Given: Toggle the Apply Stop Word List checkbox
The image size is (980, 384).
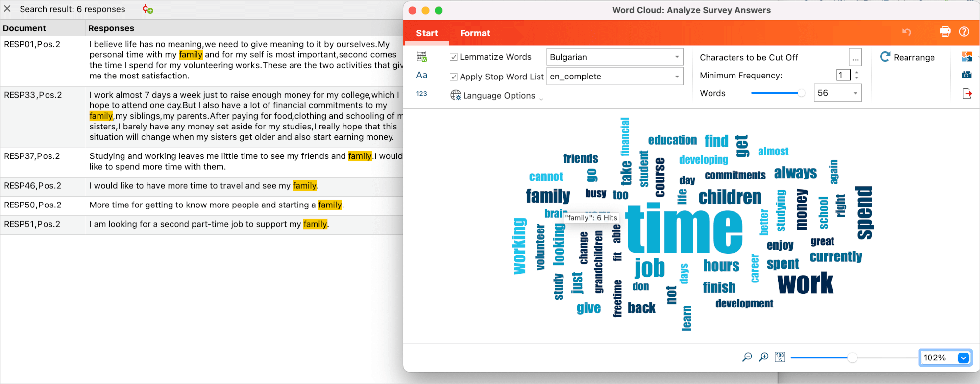Looking at the screenshot, I should click(454, 77).
